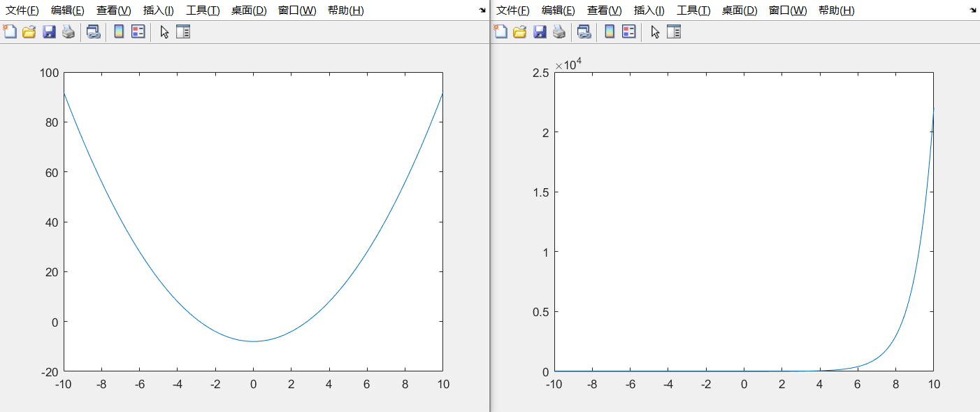Viewport: 980px width, 412px height.
Task: Open 工具(T) menu in left window
Action: (x=203, y=10)
